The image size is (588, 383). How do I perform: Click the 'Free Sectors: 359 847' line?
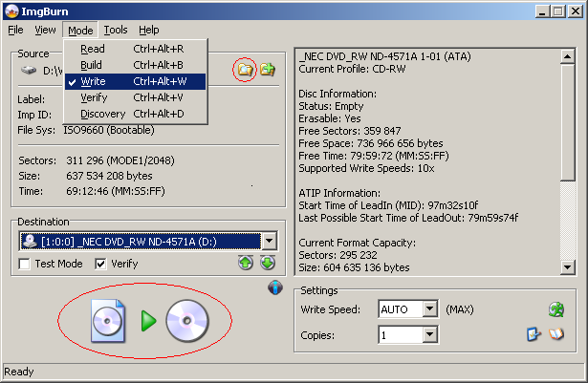tap(350, 131)
